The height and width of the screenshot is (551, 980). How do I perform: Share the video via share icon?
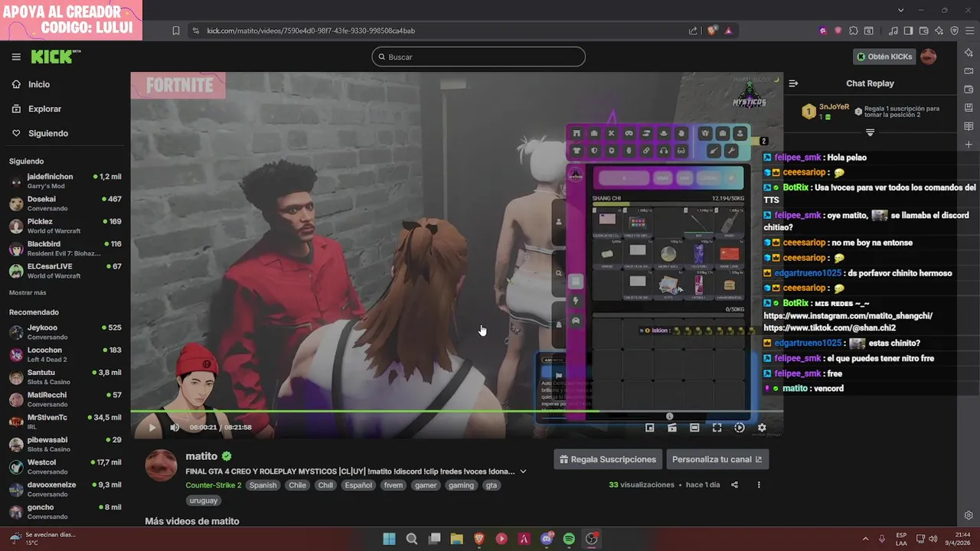(x=734, y=484)
